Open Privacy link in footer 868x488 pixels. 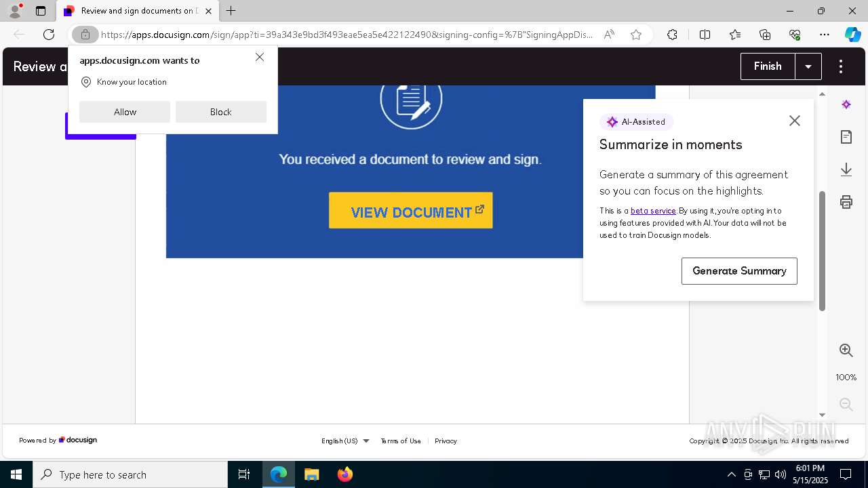coord(446,441)
